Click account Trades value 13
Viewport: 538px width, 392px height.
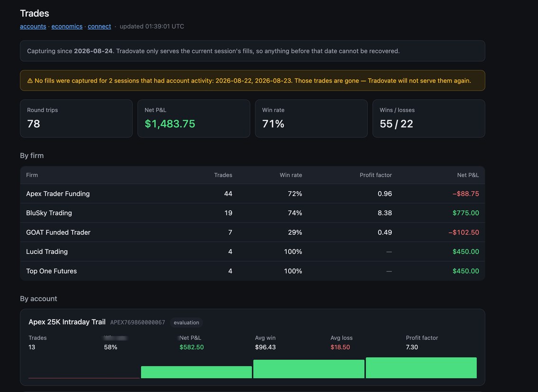click(31, 347)
